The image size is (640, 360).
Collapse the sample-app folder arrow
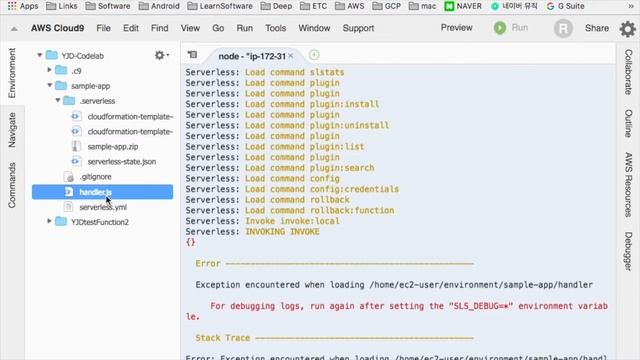[49, 85]
